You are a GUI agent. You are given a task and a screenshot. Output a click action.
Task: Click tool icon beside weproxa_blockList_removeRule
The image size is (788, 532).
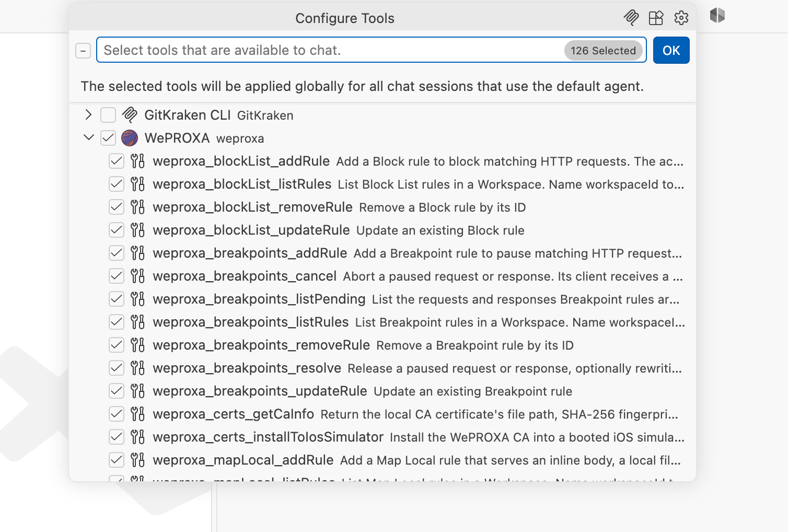click(137, 207)
